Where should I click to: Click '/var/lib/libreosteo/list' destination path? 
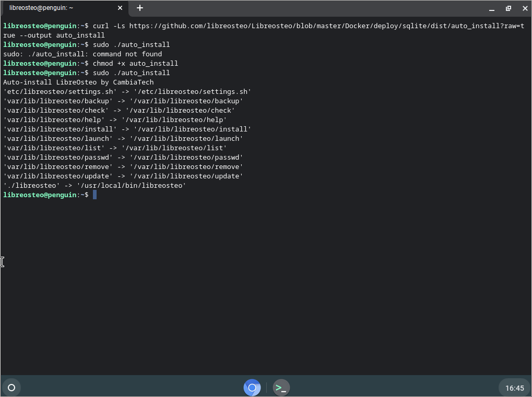174,148
